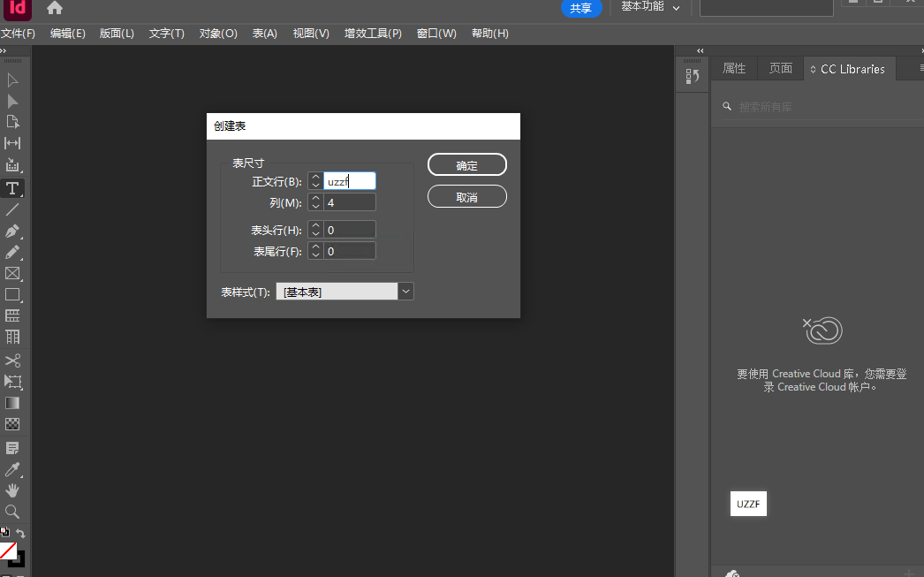924x577 pixels.
Task: Select the Gradient Feather tool
Action: click(12, 424)
